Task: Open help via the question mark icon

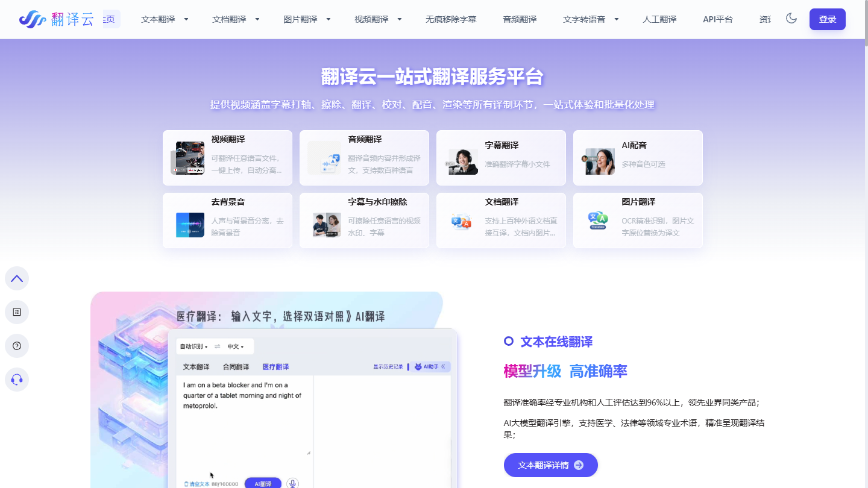Action: click(17, 346)
